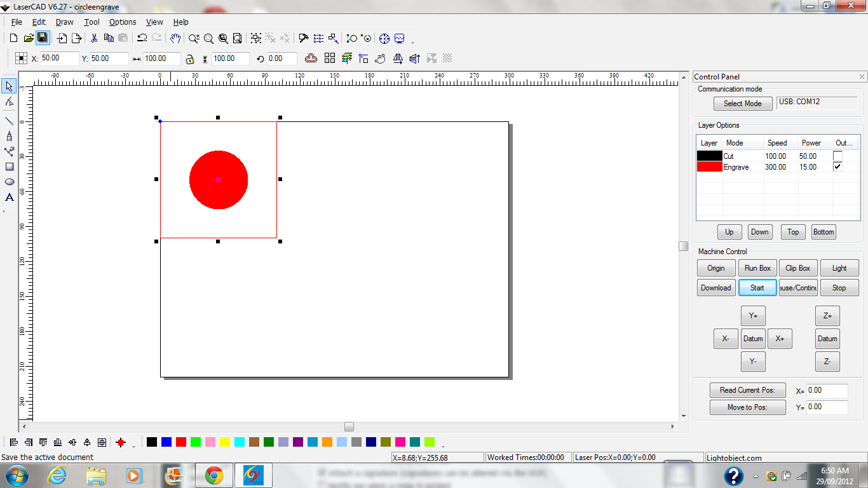The width and height of the screenshot is (868, 488).
Task: Uncheck the Engrave layer output checkbox
Action: click(x=837, y=166)
